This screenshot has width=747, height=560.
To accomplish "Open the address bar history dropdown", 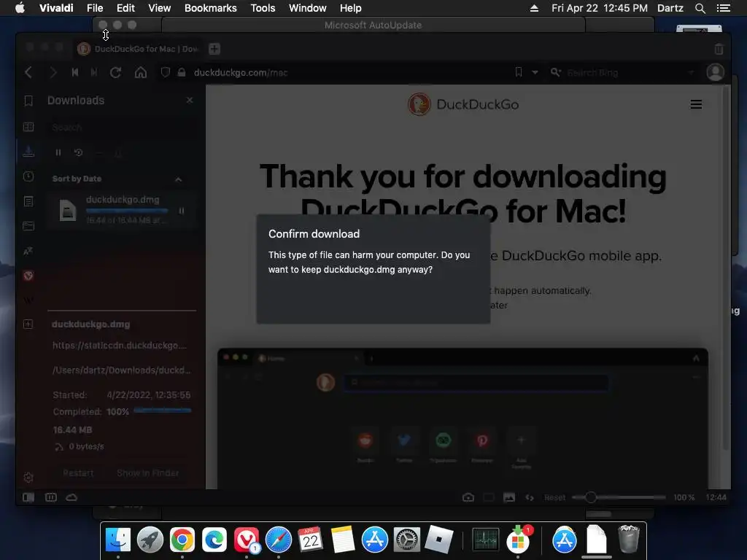I will pos(535,72).
